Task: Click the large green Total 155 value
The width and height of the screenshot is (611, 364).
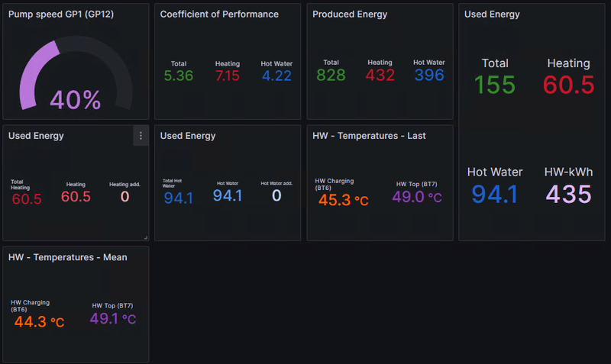Action: point(495,85)
